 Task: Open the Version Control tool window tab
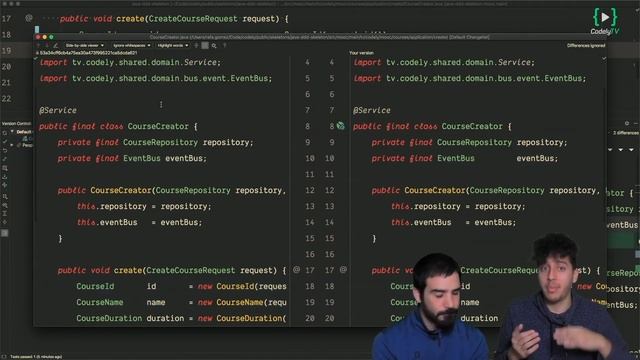point(16,123)
